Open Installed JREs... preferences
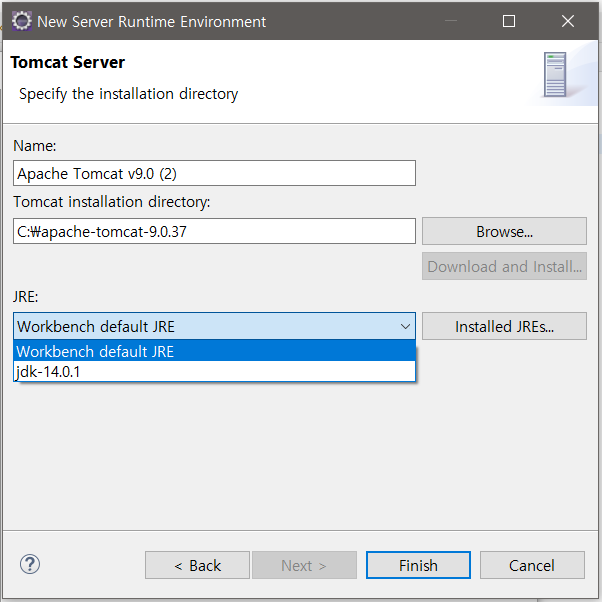The height and width of the screenshot is (602, 602). click(x=504, y=326)
